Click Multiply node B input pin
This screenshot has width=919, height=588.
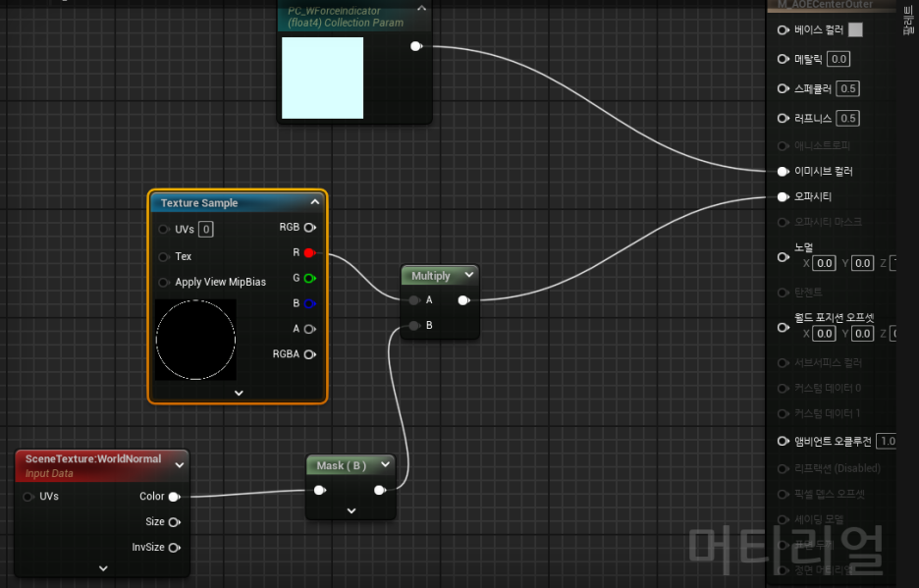click(x=414, y=325)
